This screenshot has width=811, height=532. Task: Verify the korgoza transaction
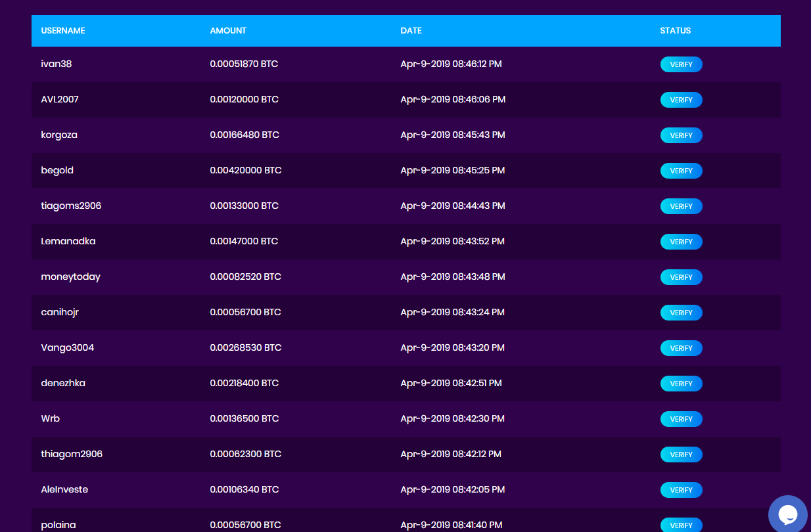click(681, 135)
